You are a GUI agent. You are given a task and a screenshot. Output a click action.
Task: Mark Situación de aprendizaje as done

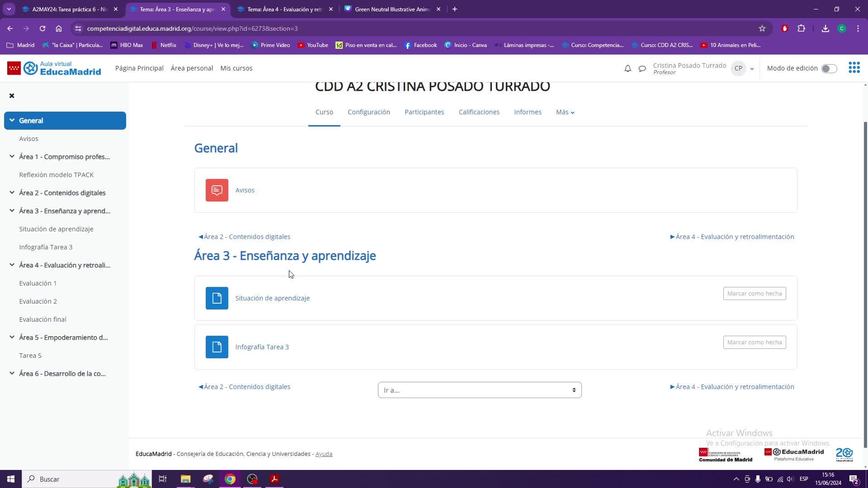click(x=754, y=294)
